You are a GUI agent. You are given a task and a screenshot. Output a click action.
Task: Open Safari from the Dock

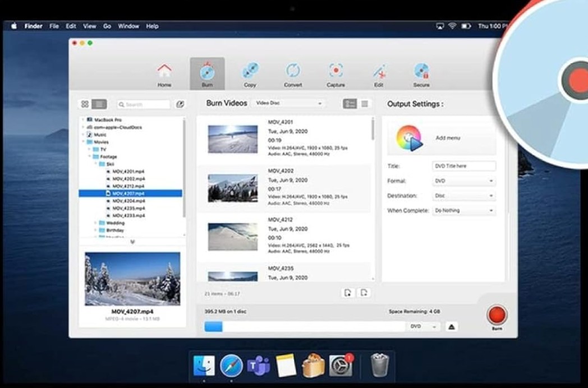pos(231,366)
